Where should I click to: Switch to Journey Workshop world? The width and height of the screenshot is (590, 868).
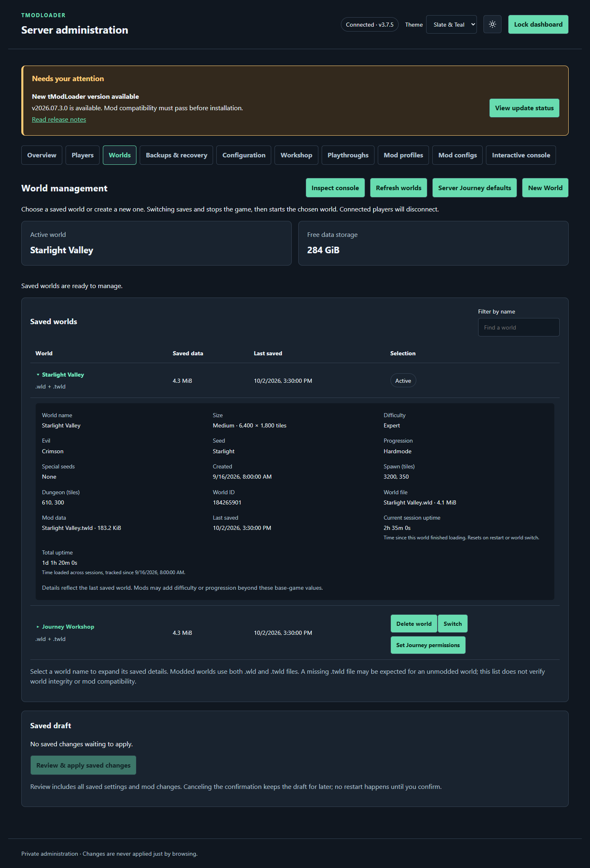(452, 624)
